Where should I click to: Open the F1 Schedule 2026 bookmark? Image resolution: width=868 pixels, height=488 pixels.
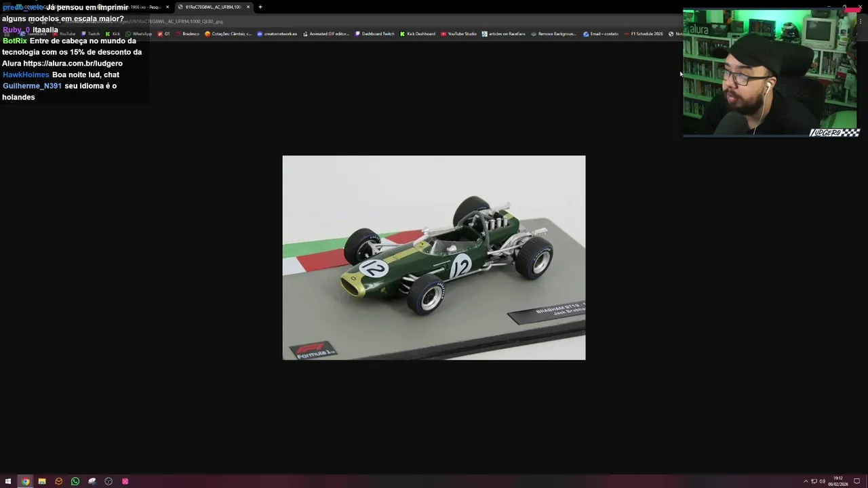(x=644, y=34)
